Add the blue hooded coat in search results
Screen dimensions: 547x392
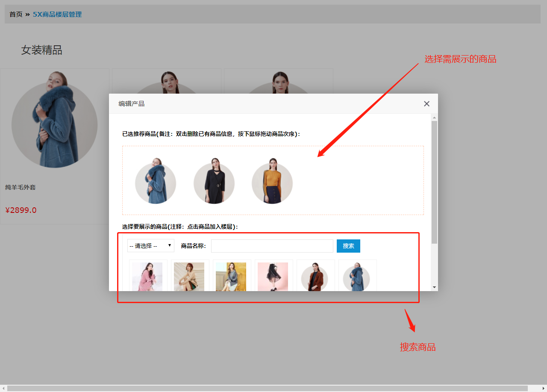357,276
